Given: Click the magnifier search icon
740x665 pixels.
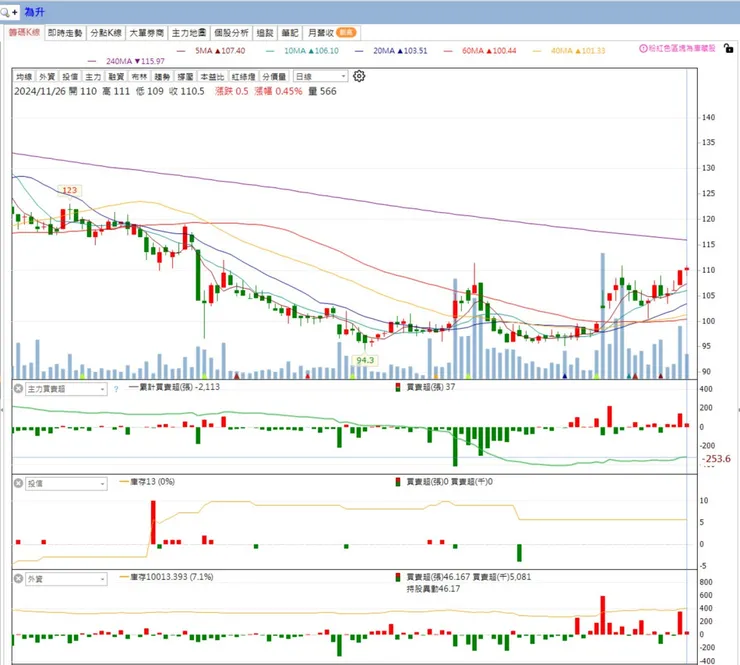Looking at the screenshot, I should coord(5,12).
